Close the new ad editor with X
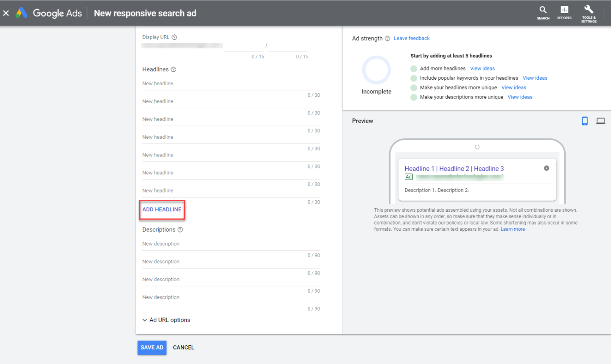The width and height of the screenshot is (611, 364). (6, 13)
